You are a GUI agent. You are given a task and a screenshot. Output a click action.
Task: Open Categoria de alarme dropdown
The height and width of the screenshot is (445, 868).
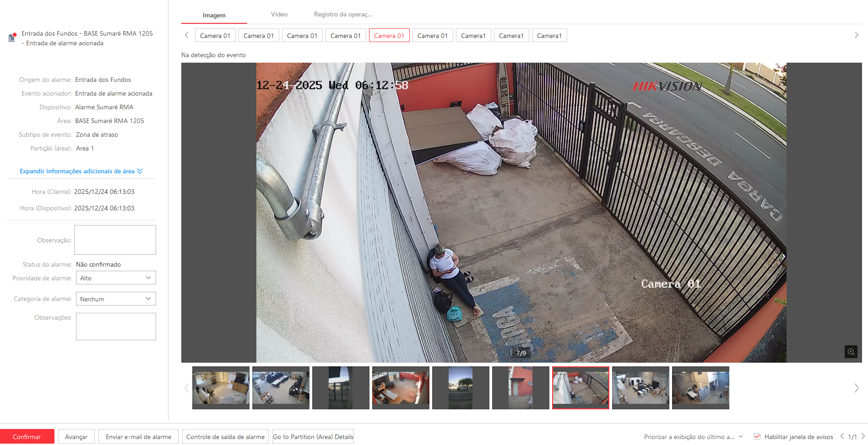click(116, 299)
